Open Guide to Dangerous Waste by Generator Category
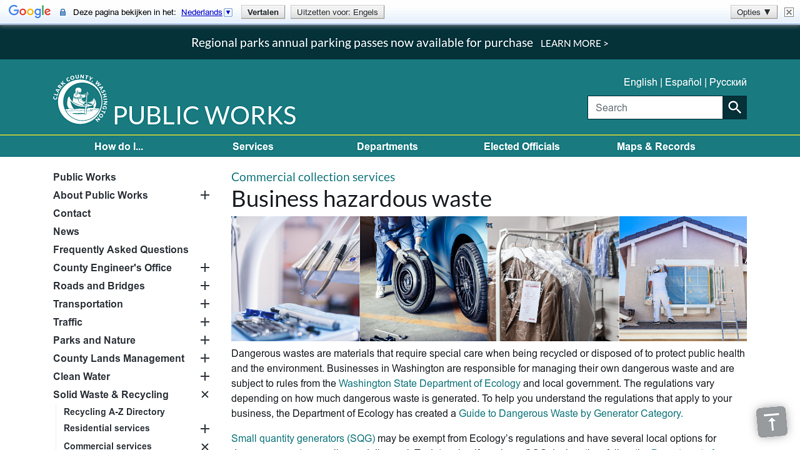 click(570, 413)
